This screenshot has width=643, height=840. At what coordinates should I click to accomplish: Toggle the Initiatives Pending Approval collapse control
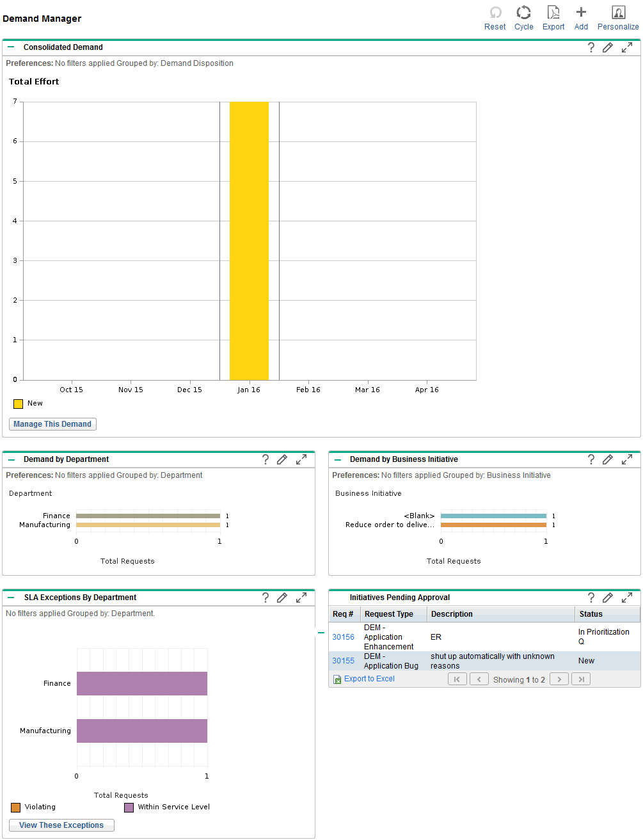[x=321, y=632]
